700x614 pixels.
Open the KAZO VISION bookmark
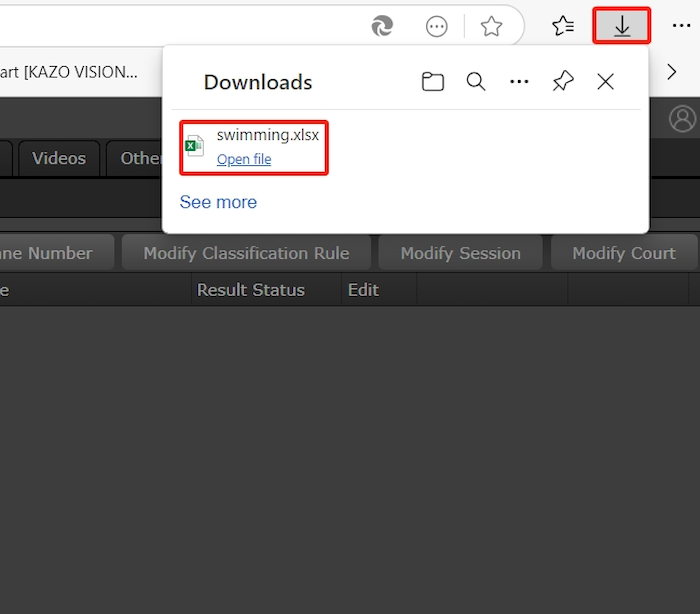(x=68, y=71)
